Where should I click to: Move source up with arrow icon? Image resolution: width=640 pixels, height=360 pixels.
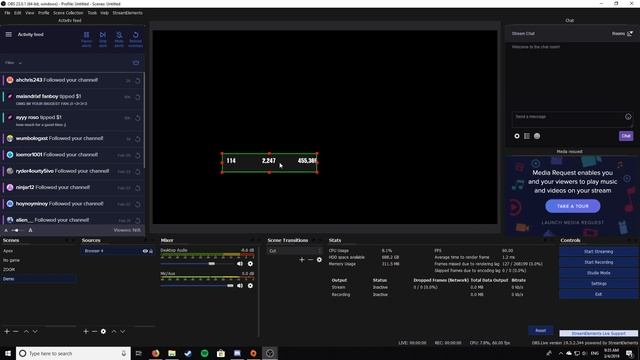(114, 331)
